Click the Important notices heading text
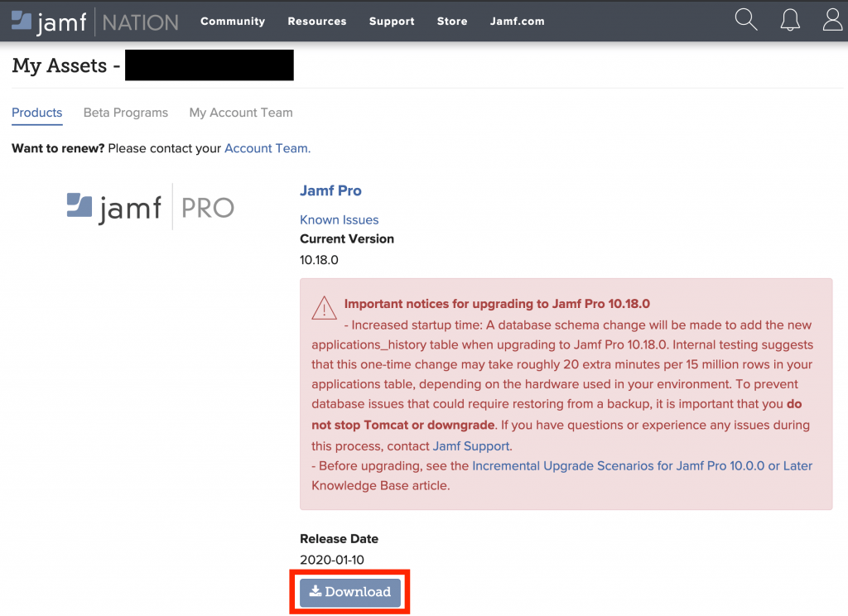Image resolution: width=848 pixels, height=616 pixels. click(x=497, y=304)
